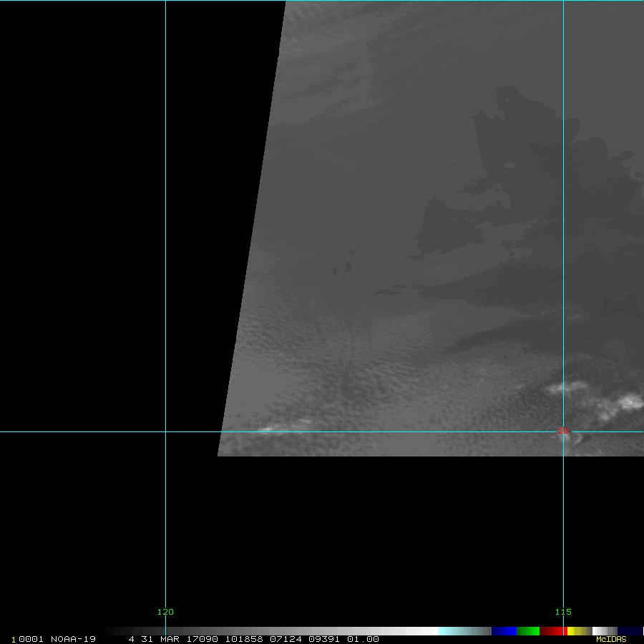Pick the yellow segment of color bar
Image resolution: width=644 pixels, height=644 pixels.
(x=575, y=631)
